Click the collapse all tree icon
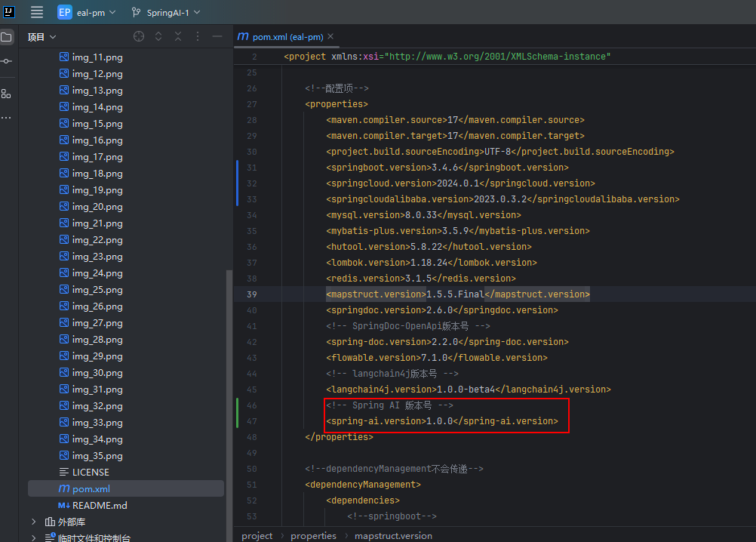756x542 pixels. [x=178, y=37]
